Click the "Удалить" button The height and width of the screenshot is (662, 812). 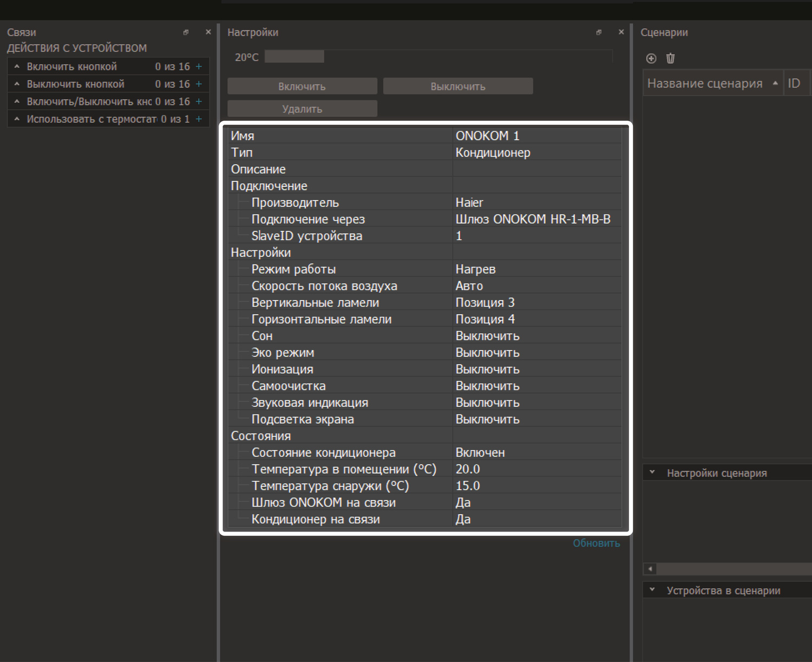[x=302, y=109]
